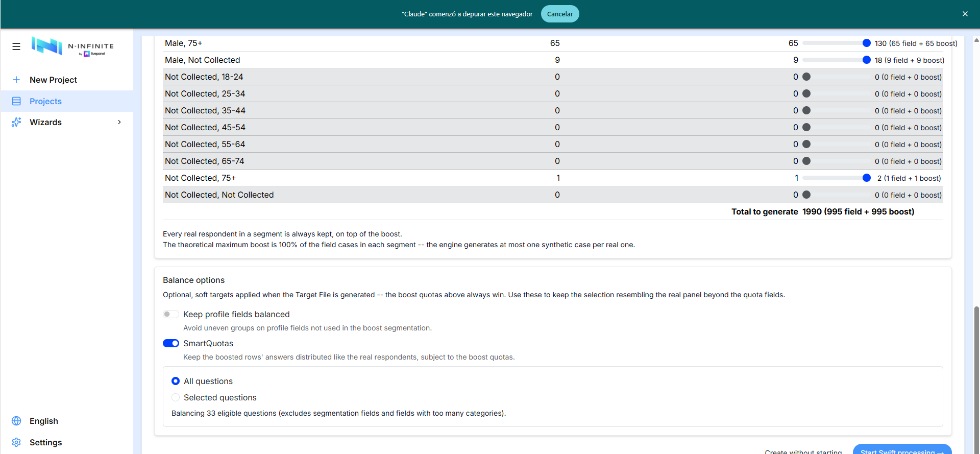Screen dimensions: 980x454
Task: Click the 'Not Collected, 45-54' row label
Action: [205, 127]
